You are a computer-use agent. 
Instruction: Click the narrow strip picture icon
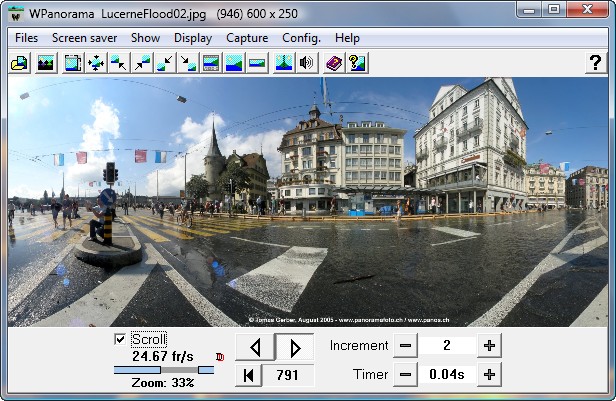click(257, 63)
